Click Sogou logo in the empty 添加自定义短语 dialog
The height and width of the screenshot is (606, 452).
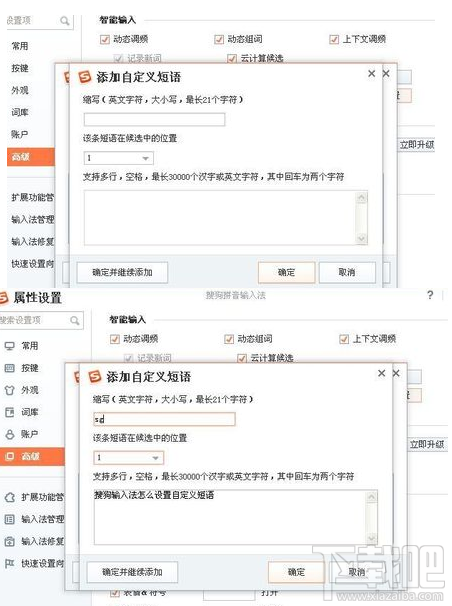point(85,77)
